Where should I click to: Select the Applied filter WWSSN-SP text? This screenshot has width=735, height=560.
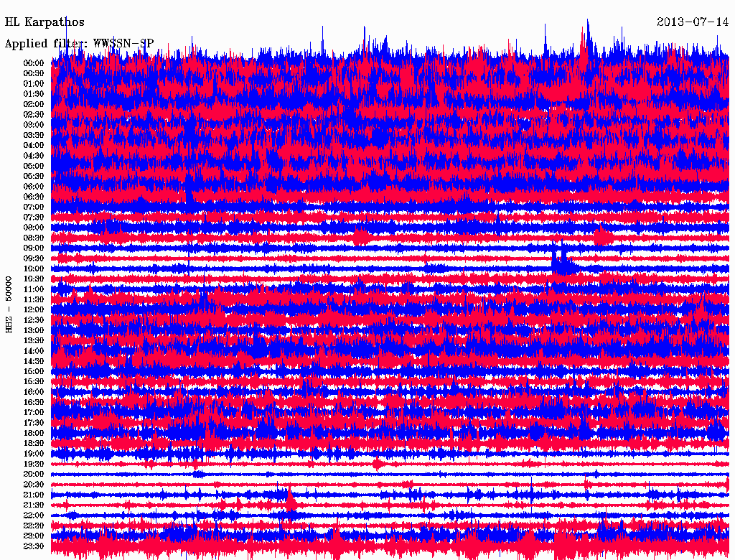pyautogui.click(x=79, y=44)
